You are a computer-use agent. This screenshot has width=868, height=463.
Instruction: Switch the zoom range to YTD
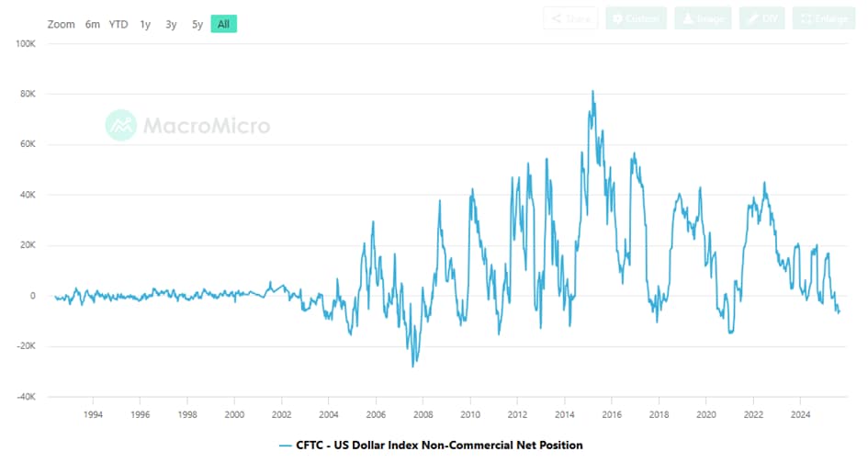coord(118,24)
